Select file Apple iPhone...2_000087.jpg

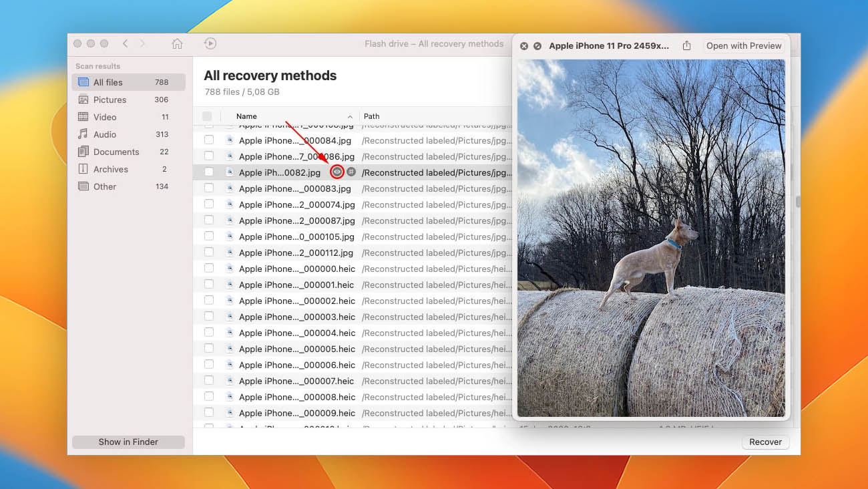[x=296, y=220]
